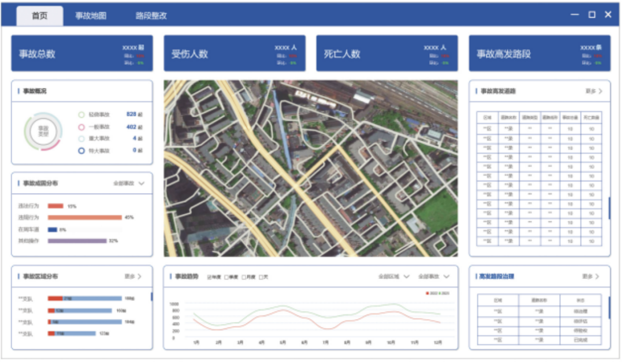This screenshot has height=364, width=624.
Task: Select the 重大事故 light blue circle icon
Action: point(81,139)
